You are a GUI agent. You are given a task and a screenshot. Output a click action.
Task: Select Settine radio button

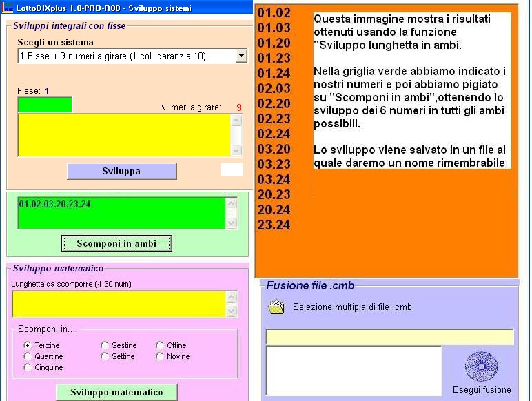[x=105, y=356]
